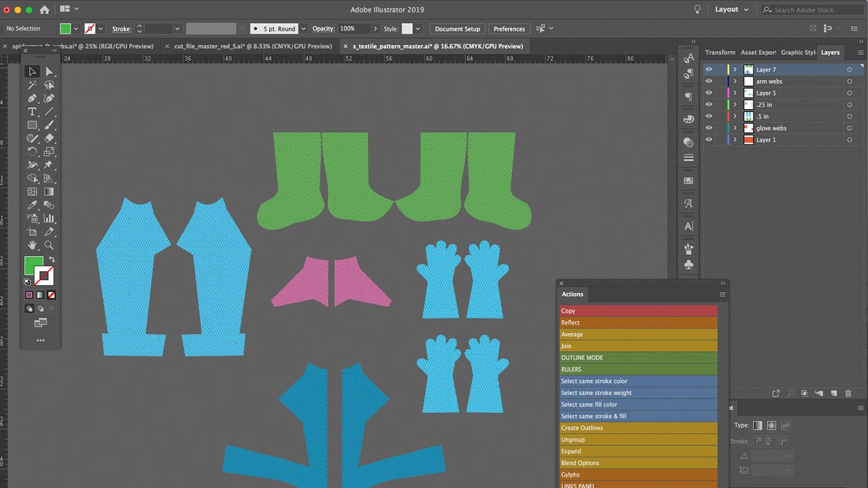Delete selection trash icon in Layers panel
Image resolution: width=868 pixels, height=488 pixels.
[848, 393]
